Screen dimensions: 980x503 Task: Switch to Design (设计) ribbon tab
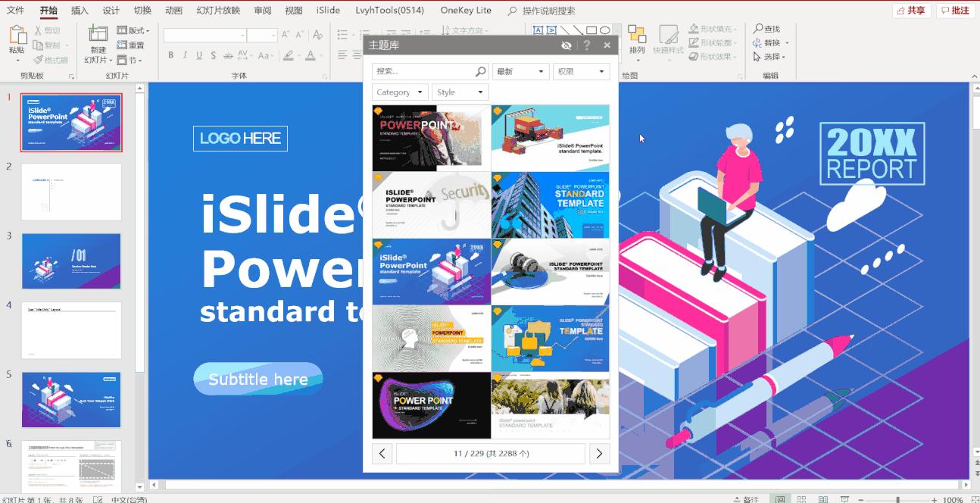click(111, 11)
